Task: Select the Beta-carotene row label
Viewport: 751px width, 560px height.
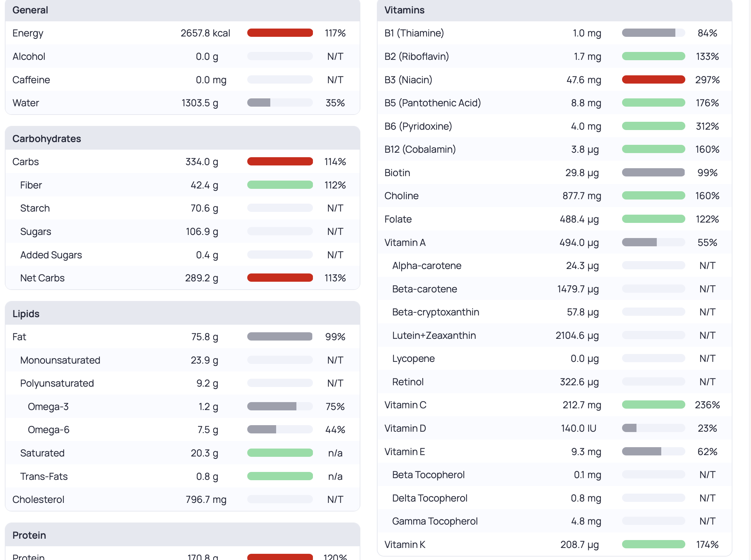Action: (x=425, y=289)
